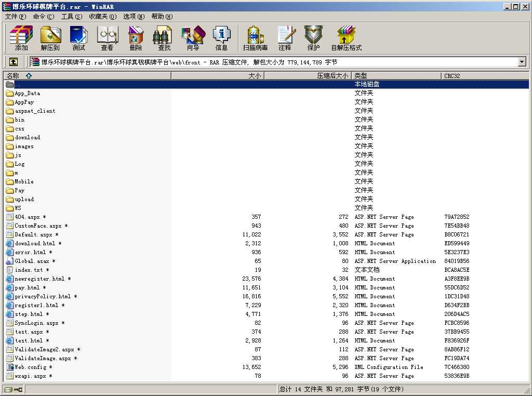Show archive 信息 (Info)
532x396 pixels.
[221, 38]
